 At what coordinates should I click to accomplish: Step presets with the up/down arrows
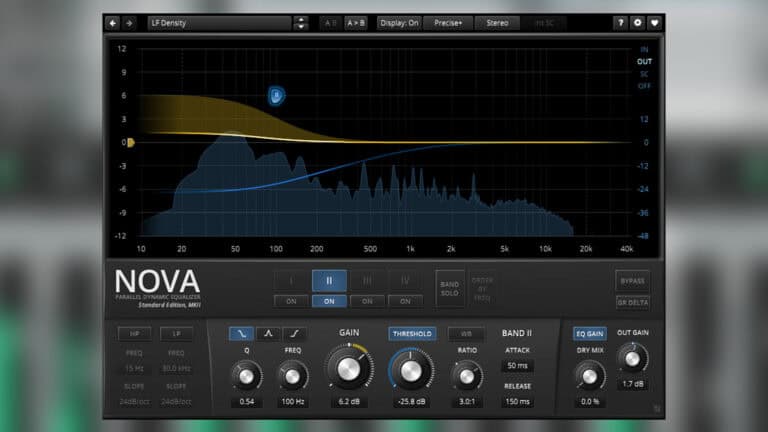tap(301, 23)
